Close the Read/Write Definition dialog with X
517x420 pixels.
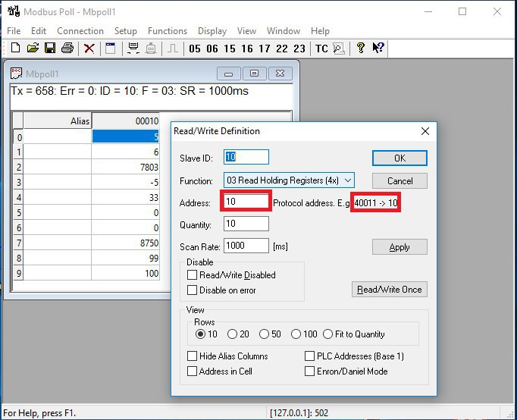pos(425,131)
